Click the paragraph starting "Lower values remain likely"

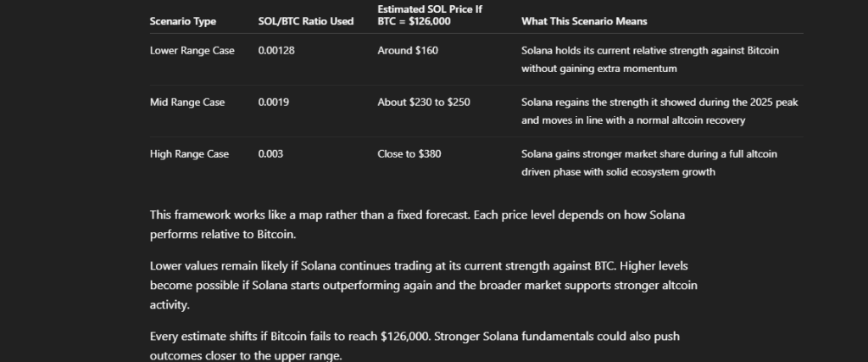pos(423,284)
